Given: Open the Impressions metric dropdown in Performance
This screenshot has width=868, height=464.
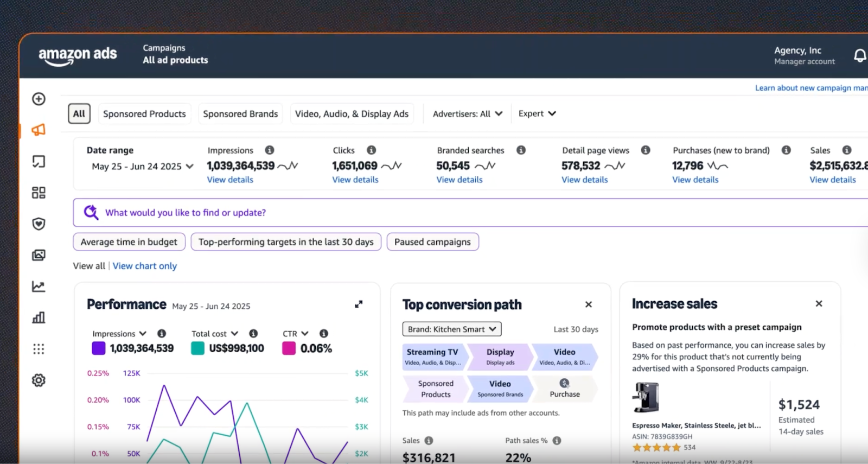Looking at the screenshot, I should pyautogui.click(x=119, y=334).
